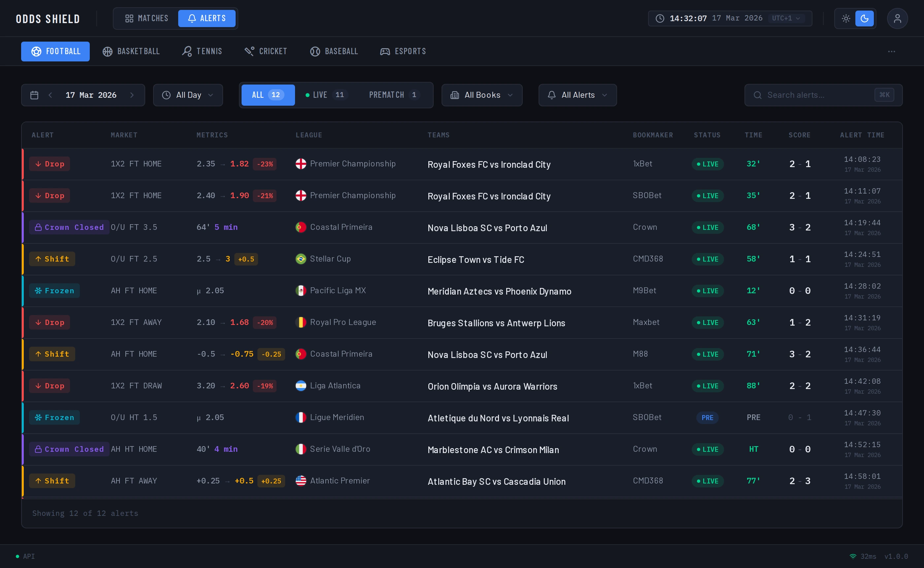Viewport: 924px width, 568px height.
Task: Sort by MARKET column header
Action: pos(124,135)
